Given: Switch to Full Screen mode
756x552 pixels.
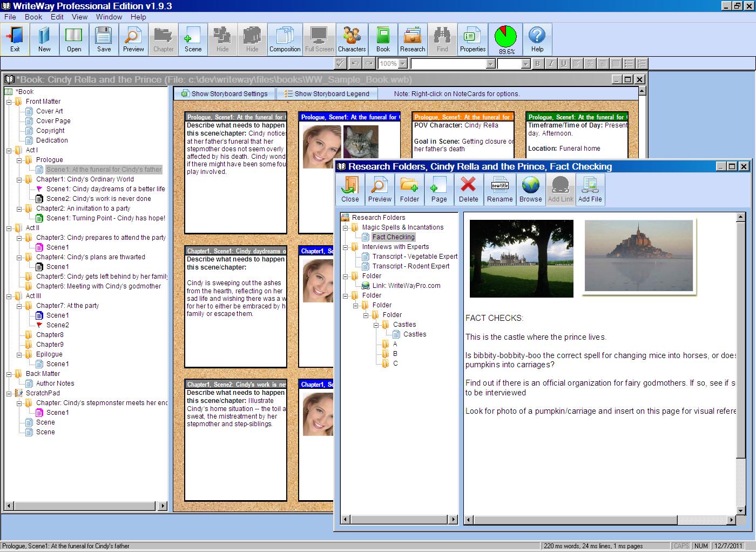Looking at the screenshot, I should (x=319, y=38).
